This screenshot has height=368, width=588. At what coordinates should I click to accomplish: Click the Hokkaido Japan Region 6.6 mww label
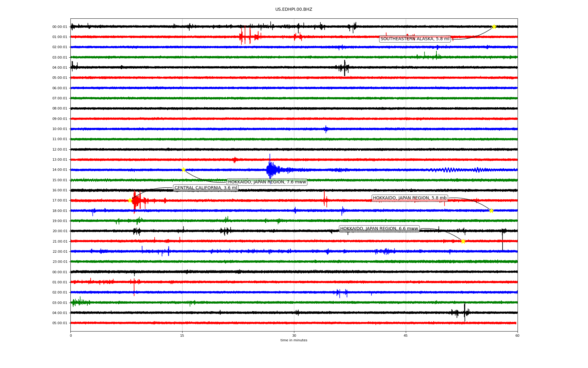(x=379, y=229)
